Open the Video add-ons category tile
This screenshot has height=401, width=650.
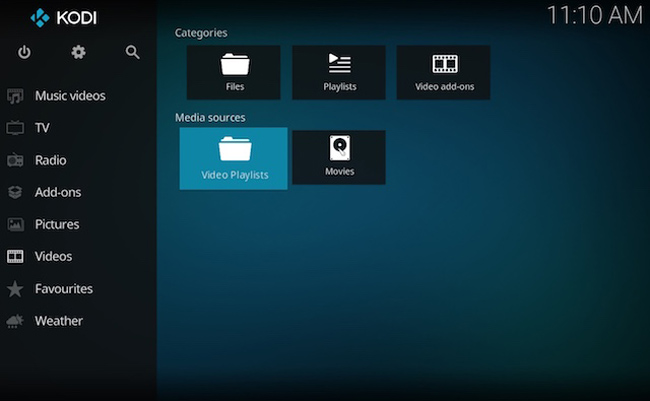443,73
